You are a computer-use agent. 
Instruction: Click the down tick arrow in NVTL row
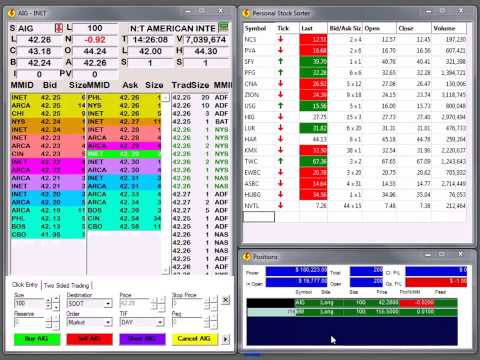281,205
